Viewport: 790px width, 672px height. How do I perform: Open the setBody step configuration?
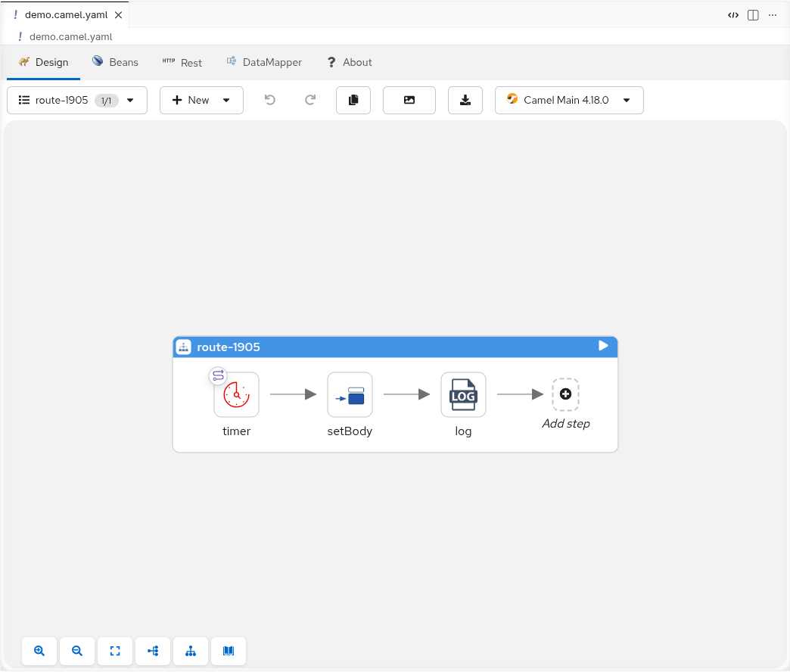350,394
